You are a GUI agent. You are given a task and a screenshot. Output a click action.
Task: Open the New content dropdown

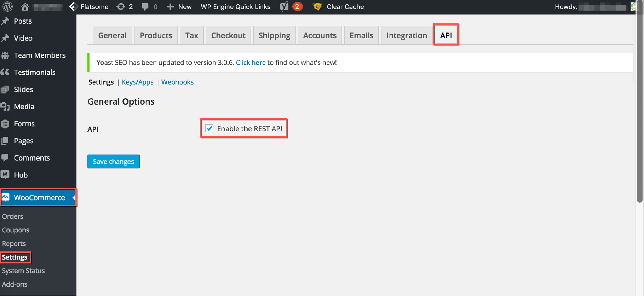click(179, 7)
